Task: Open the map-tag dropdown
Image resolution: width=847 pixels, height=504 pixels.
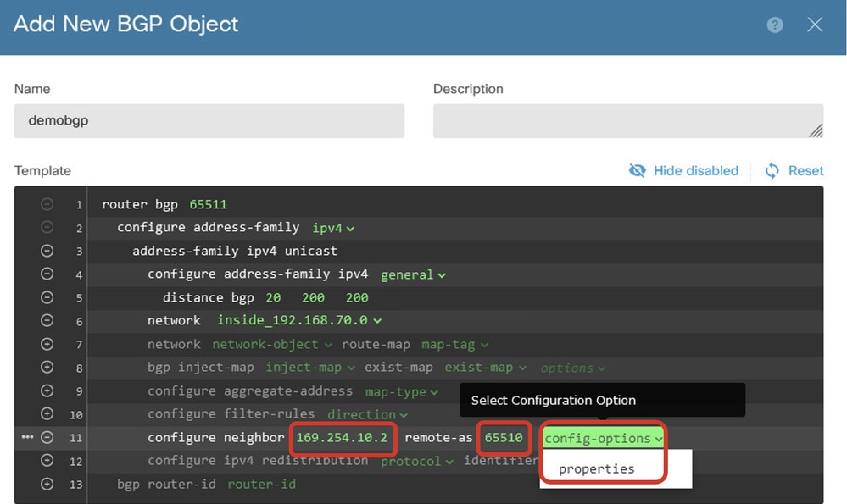Action: pyautogui.click(x=454, y=344)
